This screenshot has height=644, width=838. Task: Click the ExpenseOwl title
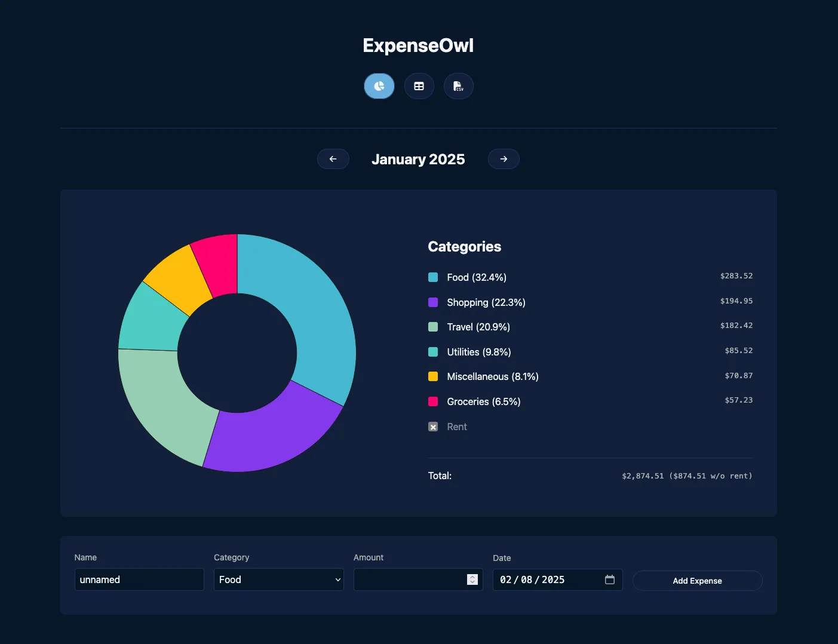418,45
